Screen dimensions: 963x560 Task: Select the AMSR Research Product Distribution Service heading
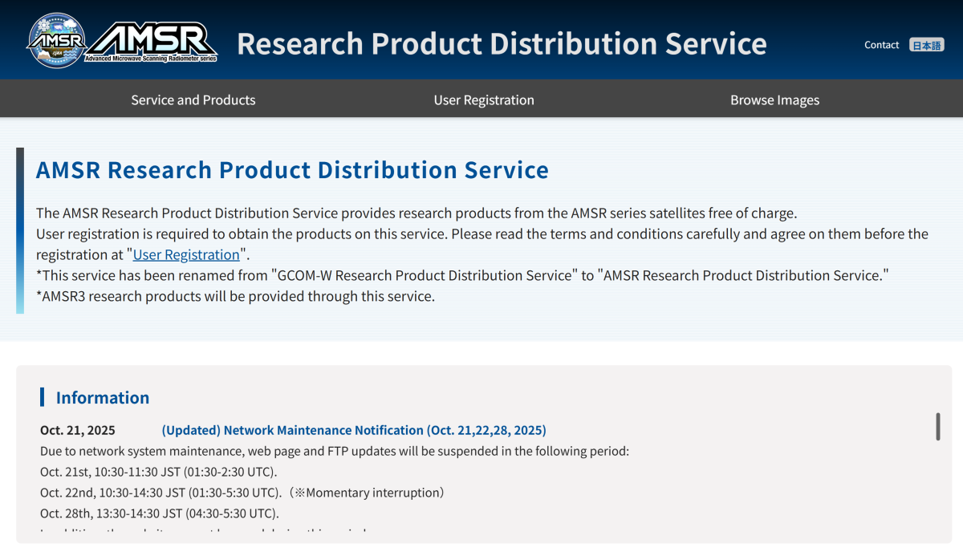292,170
